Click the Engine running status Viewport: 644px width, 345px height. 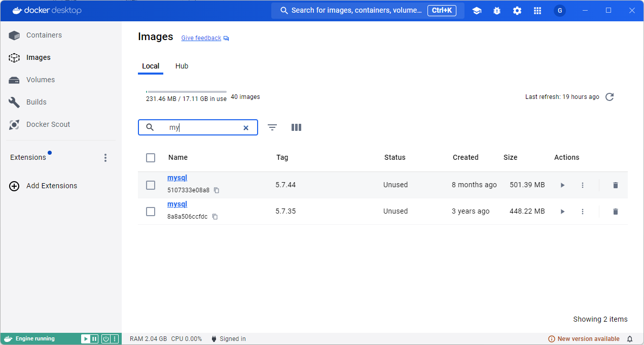coord(35,339)
